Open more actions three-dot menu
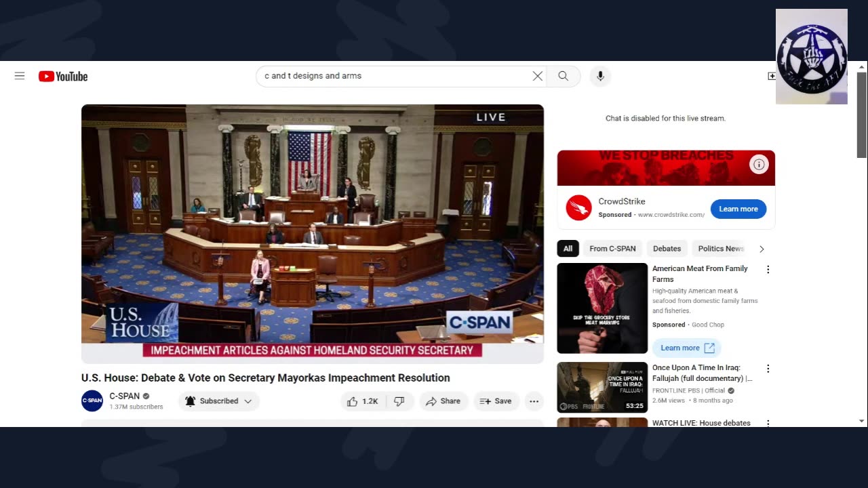 [534, 401]
